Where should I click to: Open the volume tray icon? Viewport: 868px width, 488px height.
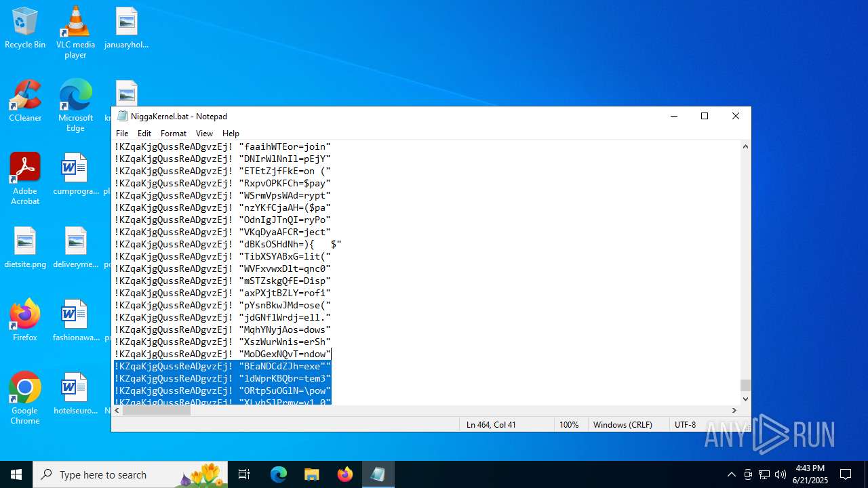click(x=781, y=474)
